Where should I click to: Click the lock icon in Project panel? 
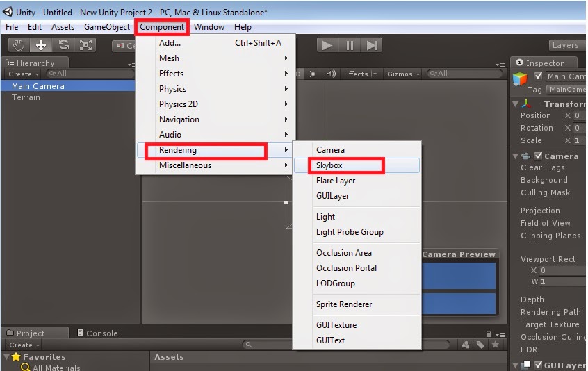coord(489,333)
